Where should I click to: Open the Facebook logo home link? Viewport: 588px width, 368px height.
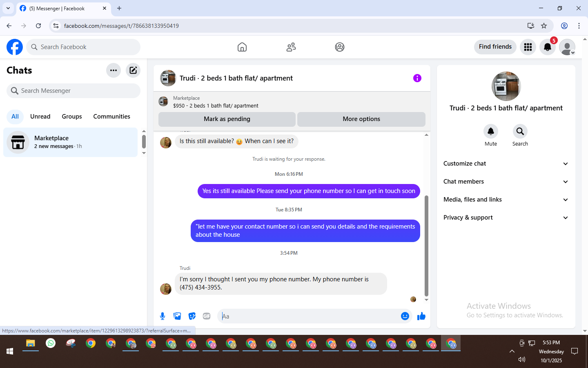pyautogui.click(x=15, y=47)
